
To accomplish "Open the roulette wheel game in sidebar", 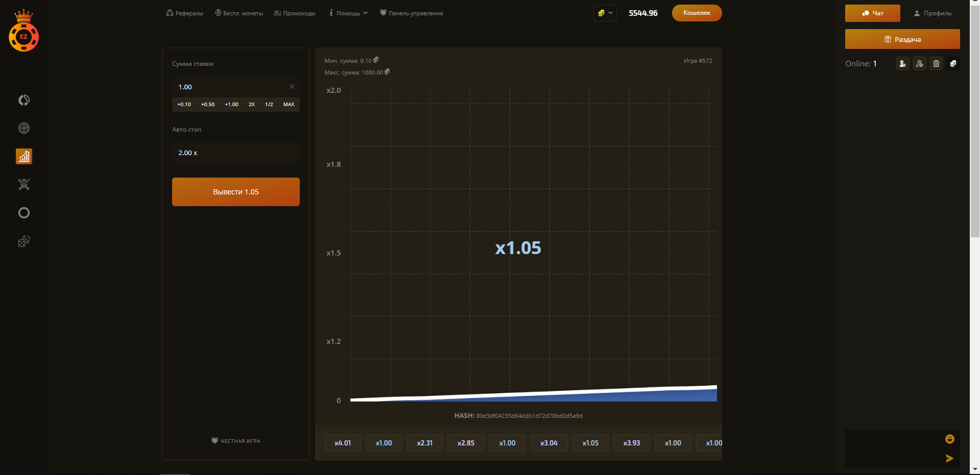I will pos(24,128).
